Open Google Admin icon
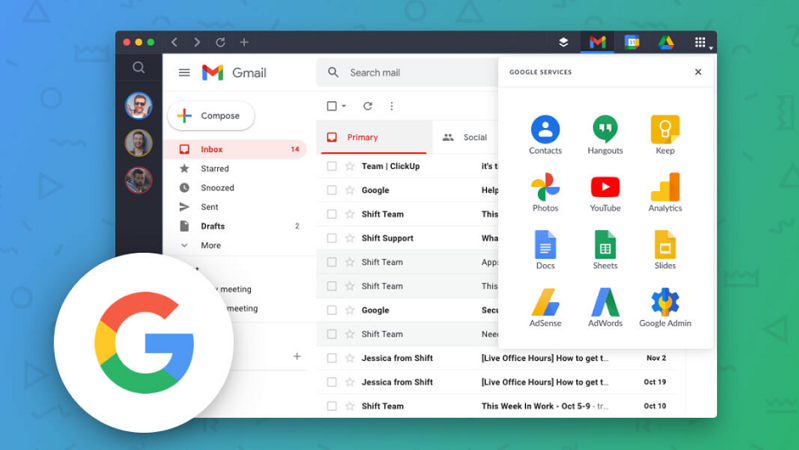The image size is (799, 450). pyautogui.click(x=665, y=303)
